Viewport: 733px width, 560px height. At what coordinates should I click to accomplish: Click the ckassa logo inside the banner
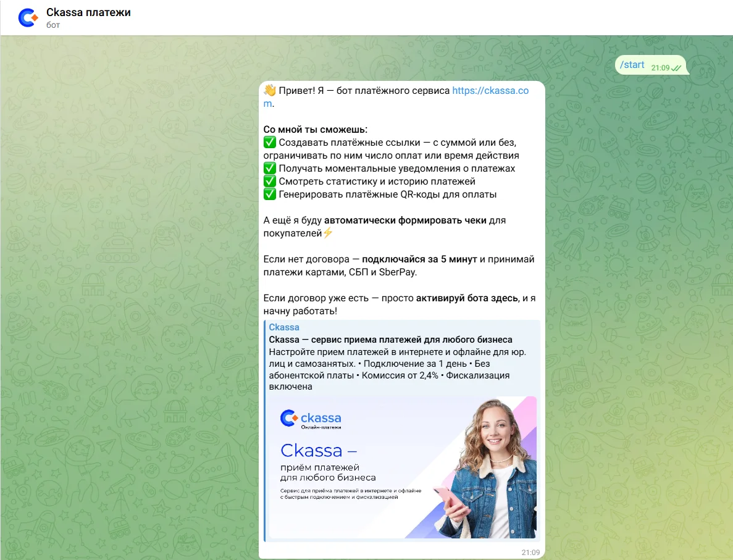(311, 419)
